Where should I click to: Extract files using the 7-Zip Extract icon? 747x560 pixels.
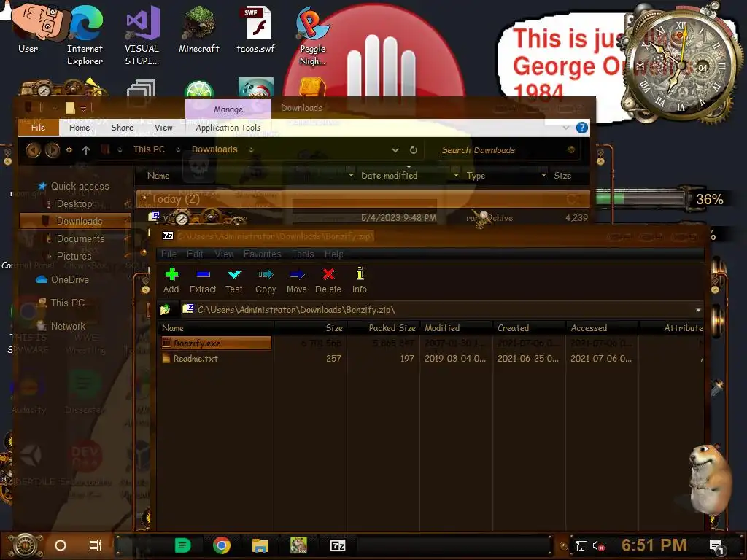203,281
